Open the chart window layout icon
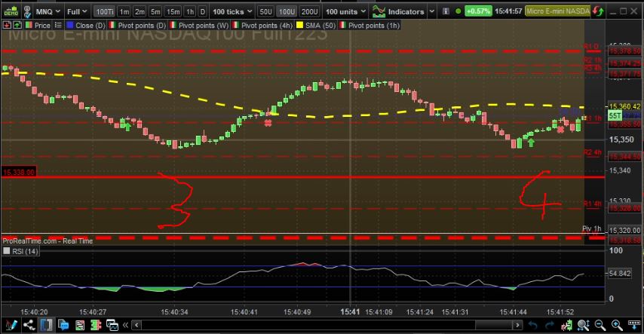 [112, 326]
